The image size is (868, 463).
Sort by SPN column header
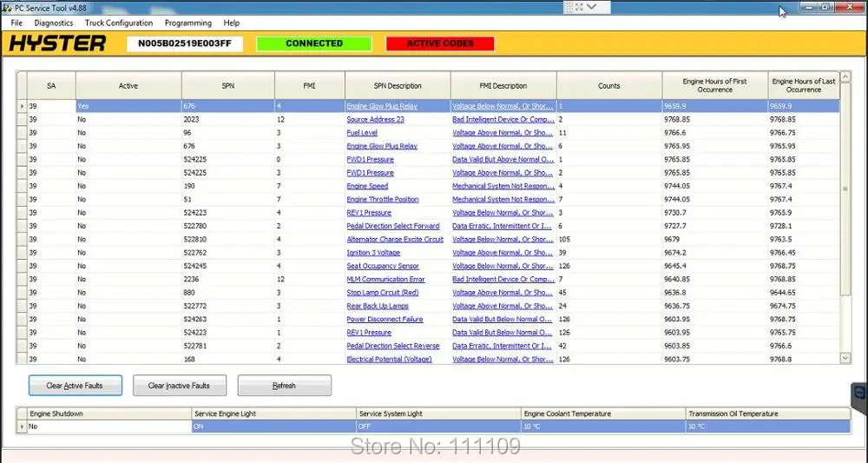[228, 86]
